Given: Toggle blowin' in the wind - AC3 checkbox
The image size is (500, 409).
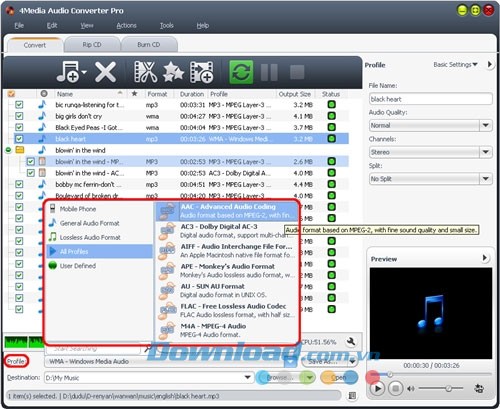Looking at the screenshot, I should [x=31, y=173].
